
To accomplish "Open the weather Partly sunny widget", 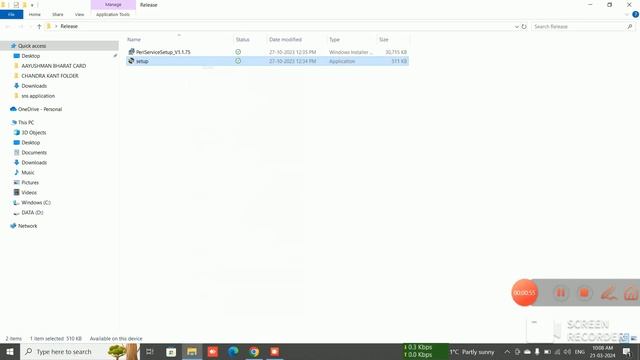I will pyautogui.click(x=472, y=352).
